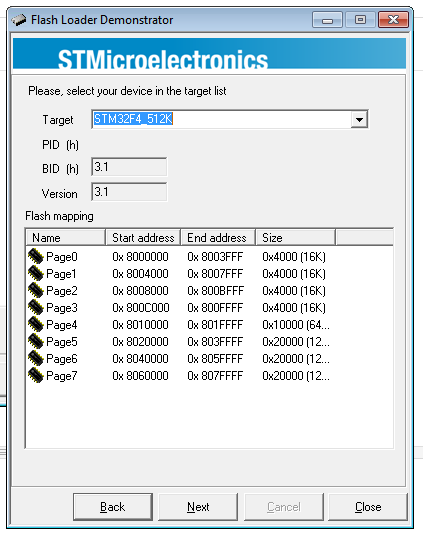Click start address 0x 8010000
423x534 pixels.
[140, 325]
